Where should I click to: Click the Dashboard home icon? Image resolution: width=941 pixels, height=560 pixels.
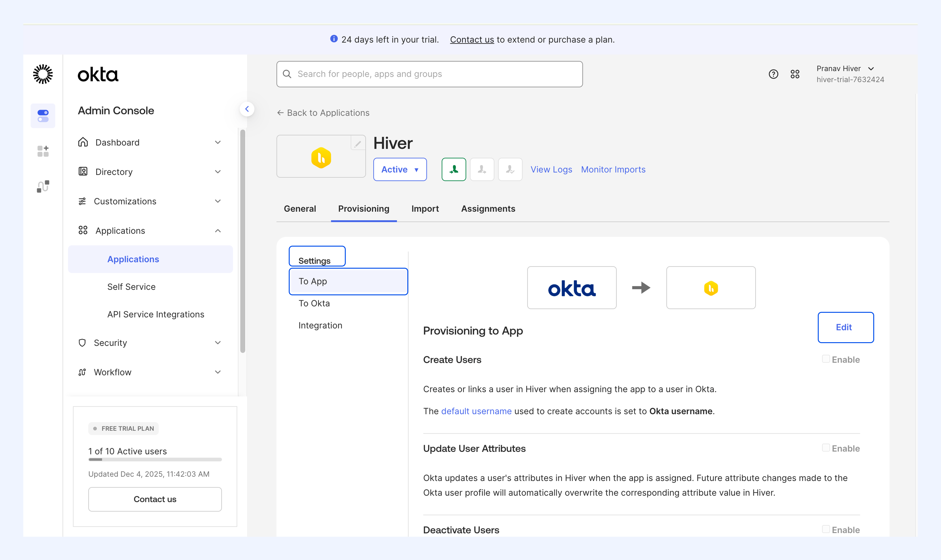point(83,142)
